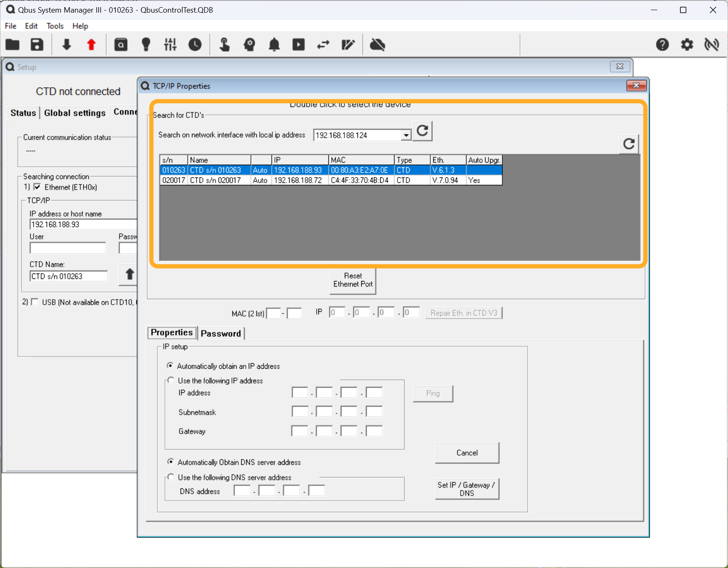The height and width of the screenshot is (568, 728).
Task: Click the no-connection signal icon
Action: (712, 44)
